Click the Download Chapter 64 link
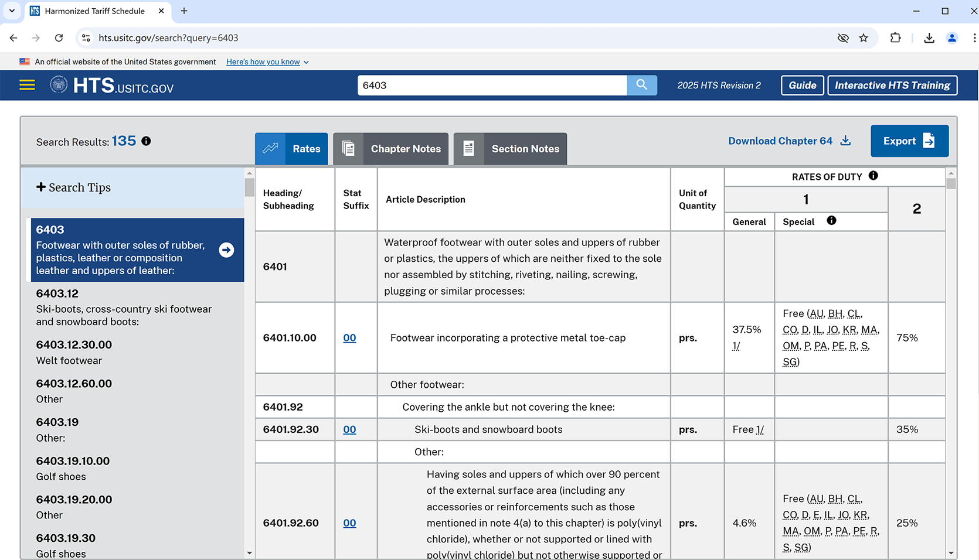The image size is (979, 560). click(x=789, y=141)
